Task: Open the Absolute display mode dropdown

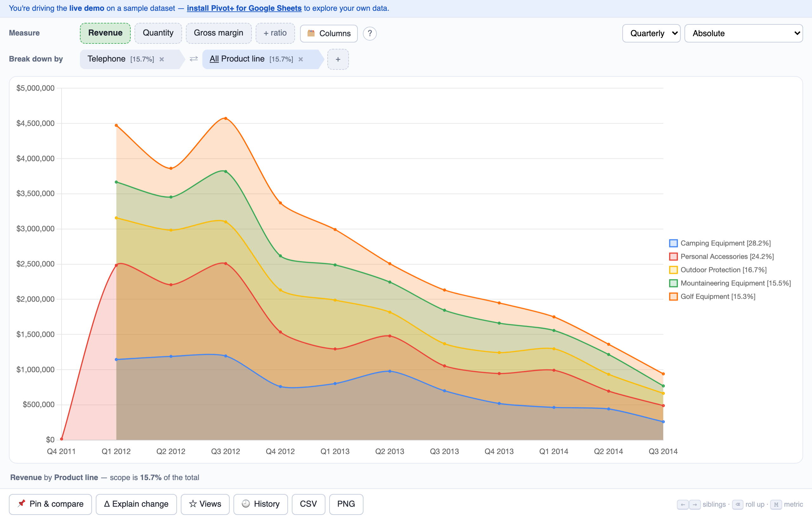Action: point(743,33)
